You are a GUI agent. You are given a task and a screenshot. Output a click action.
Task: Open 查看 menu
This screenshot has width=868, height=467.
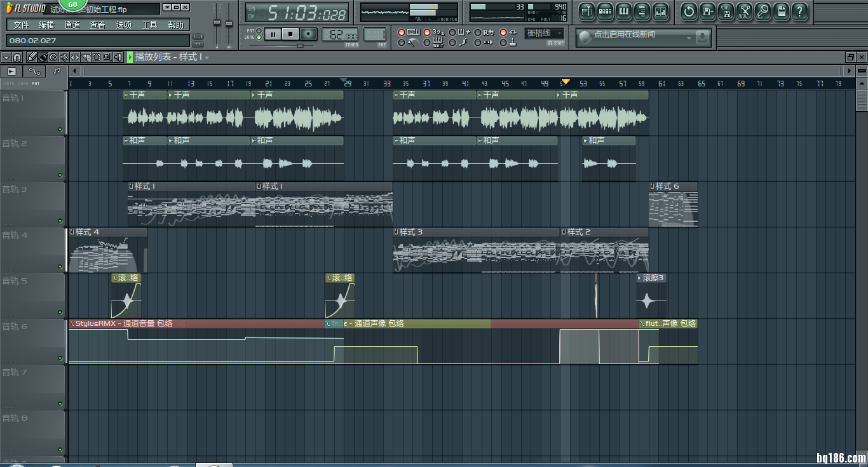(97, 25)
